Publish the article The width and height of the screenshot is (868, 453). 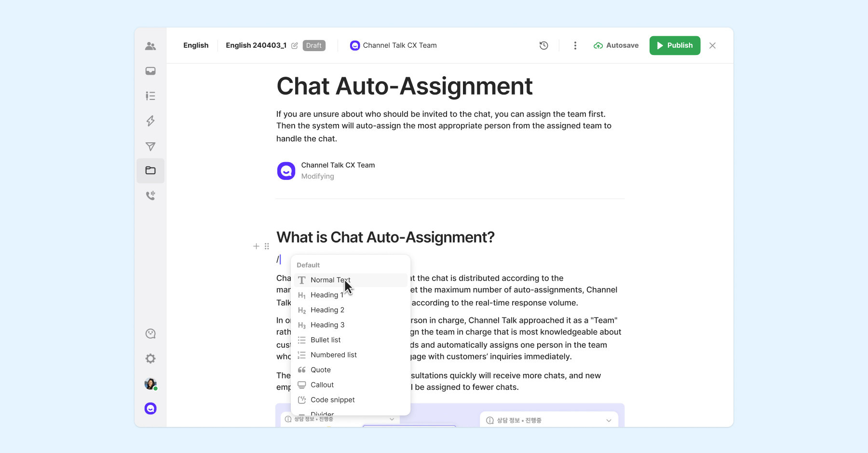click(x=675, y=45)
